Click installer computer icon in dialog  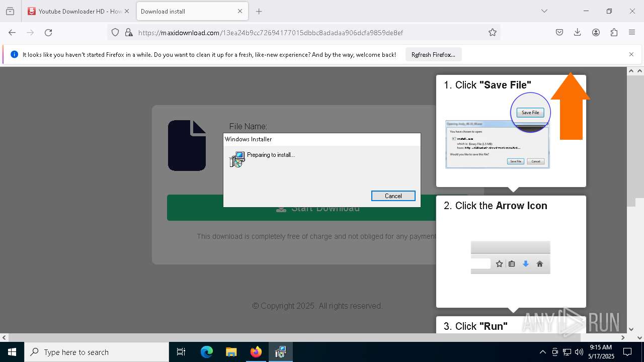[237, 159]
